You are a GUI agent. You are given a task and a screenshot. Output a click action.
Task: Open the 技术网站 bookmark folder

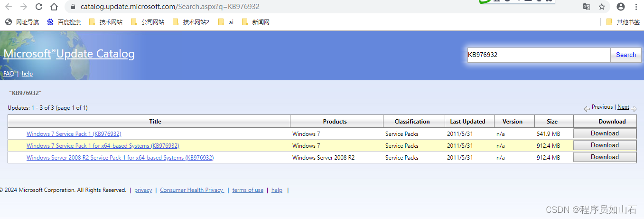tap(105, 22)
